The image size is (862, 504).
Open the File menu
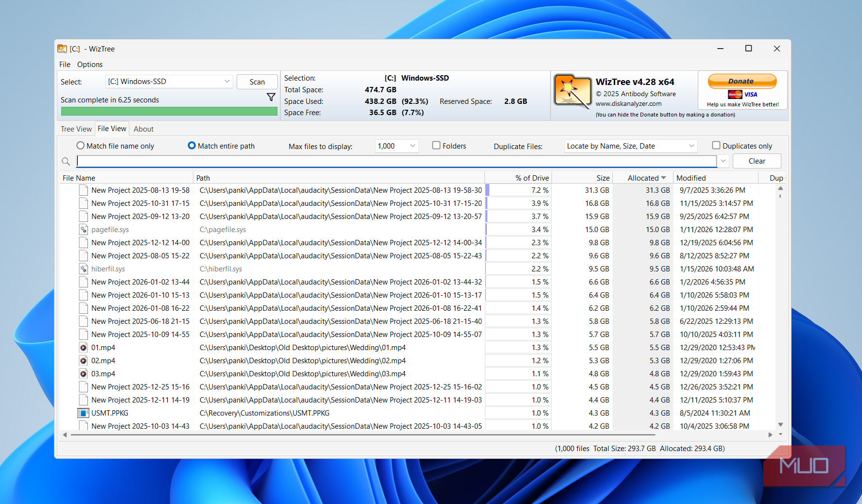coord(65,65)
